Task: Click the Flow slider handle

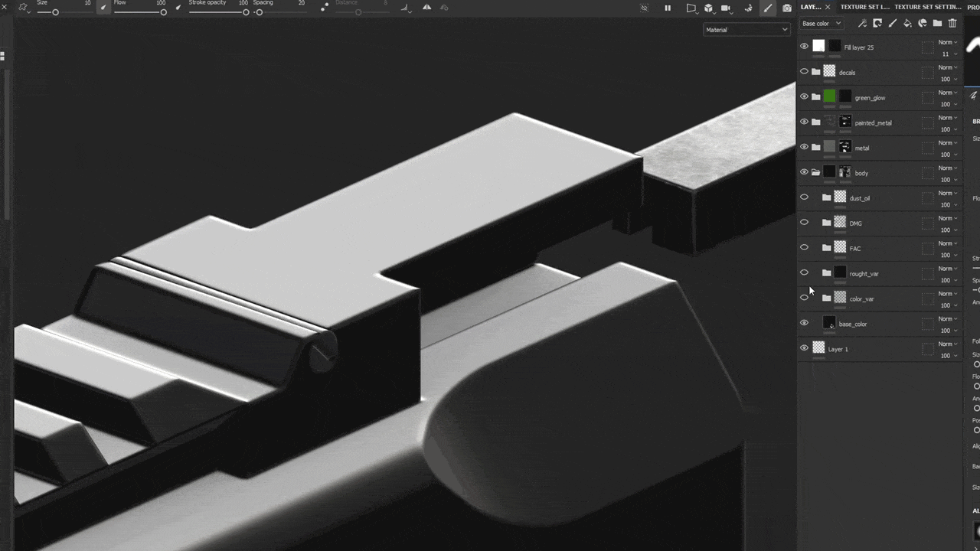Action: pos(163,12)
